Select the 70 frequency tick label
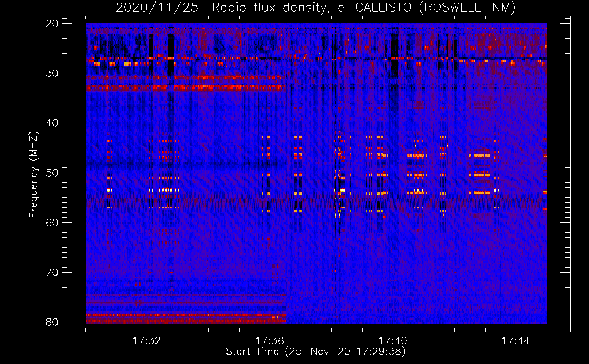The width and height of the screenshot is (589, 364). [x=52, y=273]
